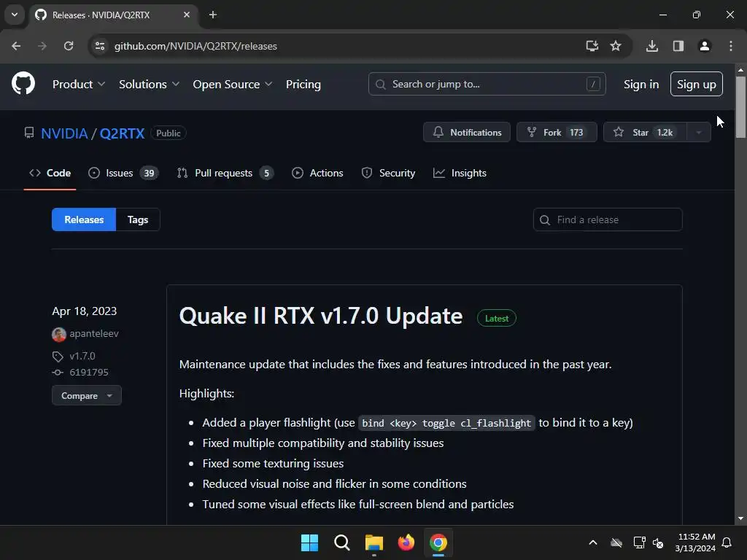The width and height of the screenshot is (747, 560).
Task: Click the install app icon in the address bar
Action: click(x=592, y=46)
